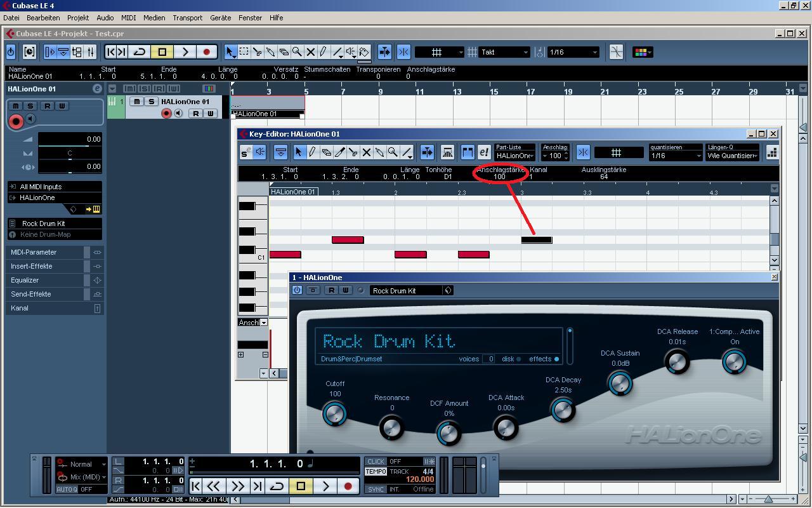Solo HALionOne 01 track in track list
812x508 pixels.
151,102
